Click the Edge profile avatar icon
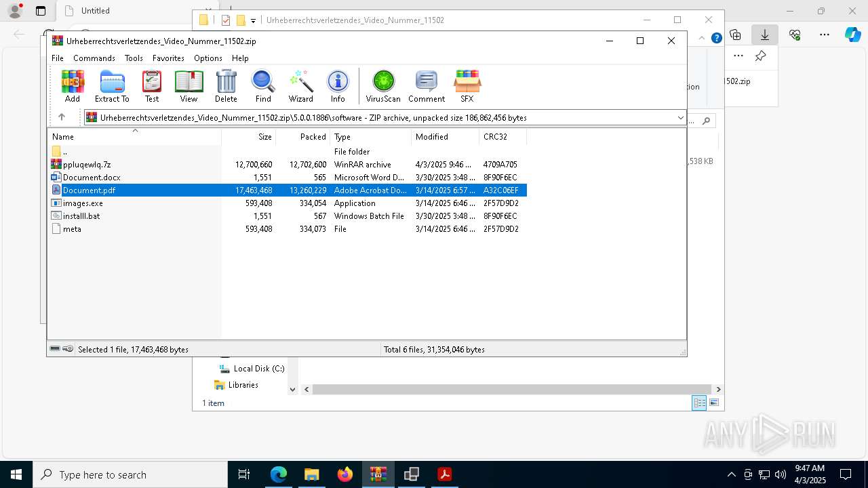The height and width of the screenshot is (488, 868). point(15,11)
